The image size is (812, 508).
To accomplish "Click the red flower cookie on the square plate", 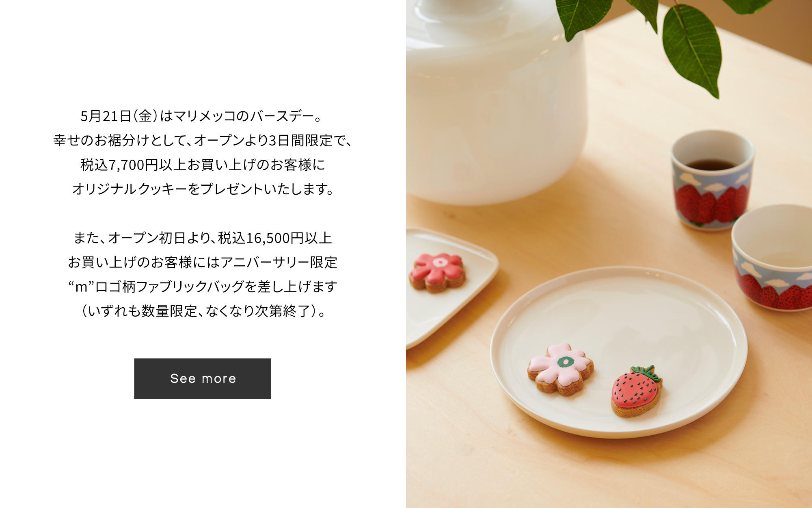I will coord(437,273).
